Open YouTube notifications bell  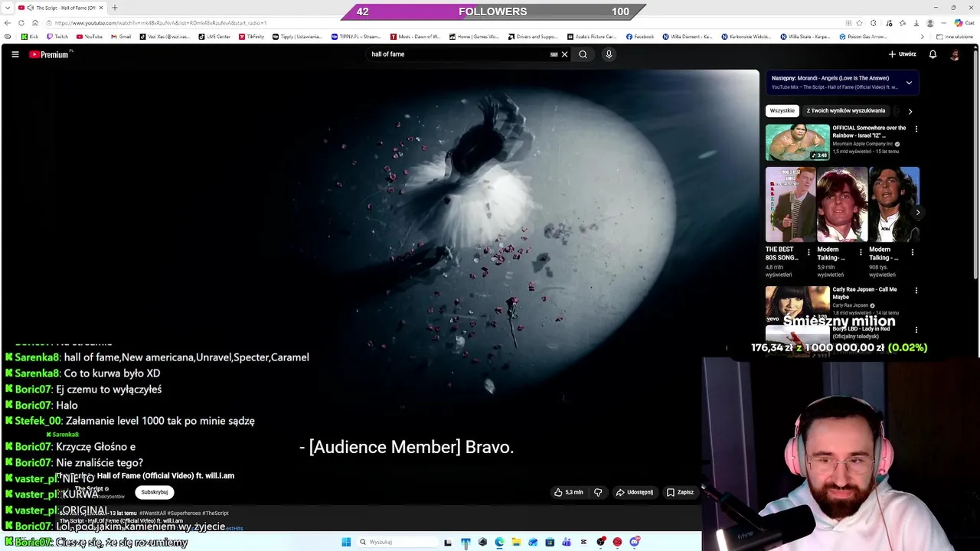click(933, 54)
